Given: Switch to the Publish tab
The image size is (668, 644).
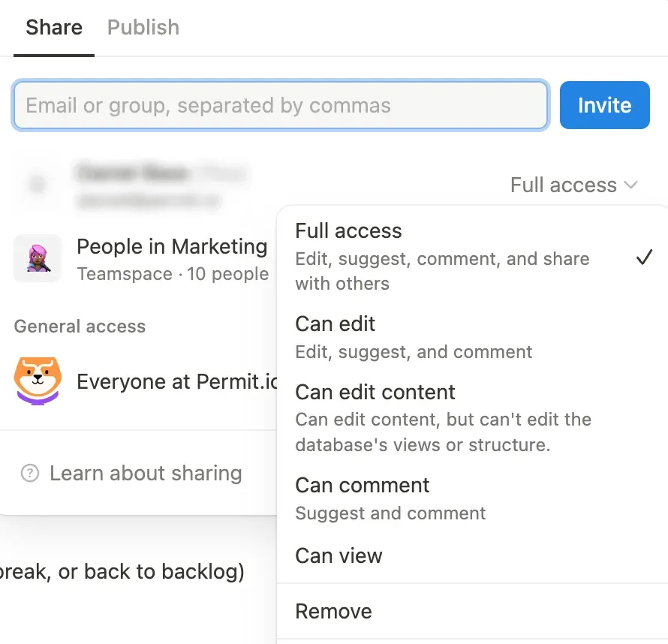Looking at the screenshot, I should pyautogui.click(x=143, y=28).
